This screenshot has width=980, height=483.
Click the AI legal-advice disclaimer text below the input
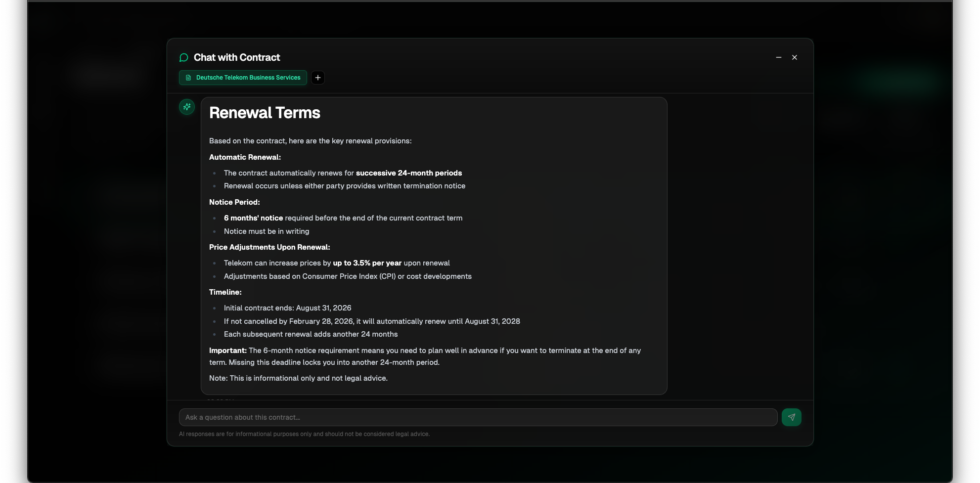tap(305, 434)
